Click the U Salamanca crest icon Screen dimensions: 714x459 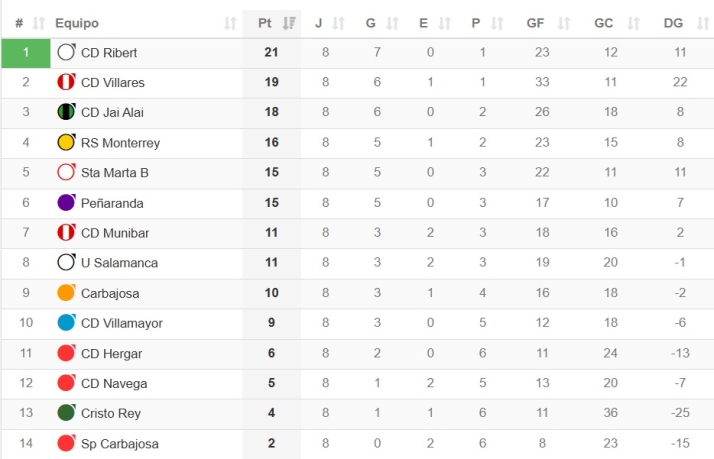66,262
